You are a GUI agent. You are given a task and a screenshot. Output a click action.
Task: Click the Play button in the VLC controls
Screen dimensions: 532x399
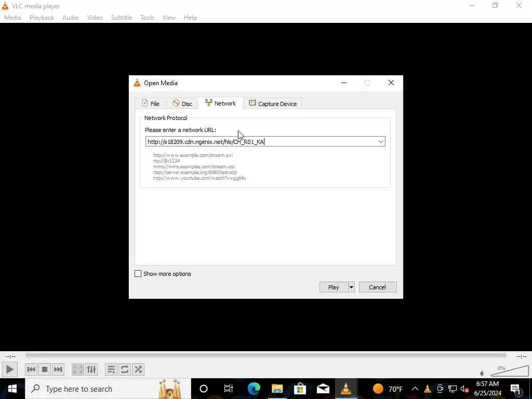9,369
